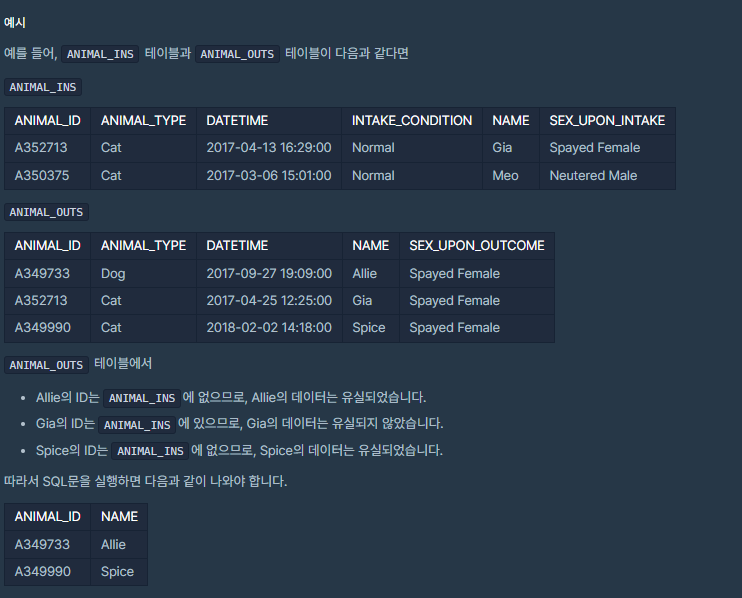Click NAME header in the ANIMAL_OUTS table
The width and height of the screenshot is (742, 598).
[371, 246]
